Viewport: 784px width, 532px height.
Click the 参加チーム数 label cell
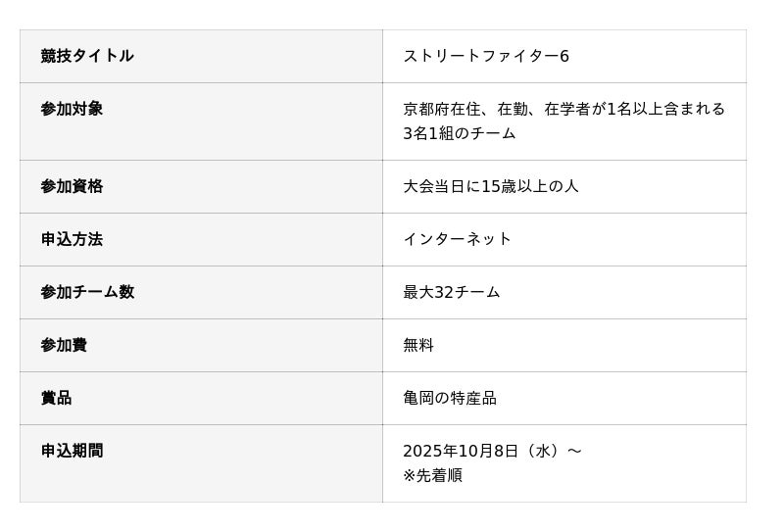click(x=87, y=292)
